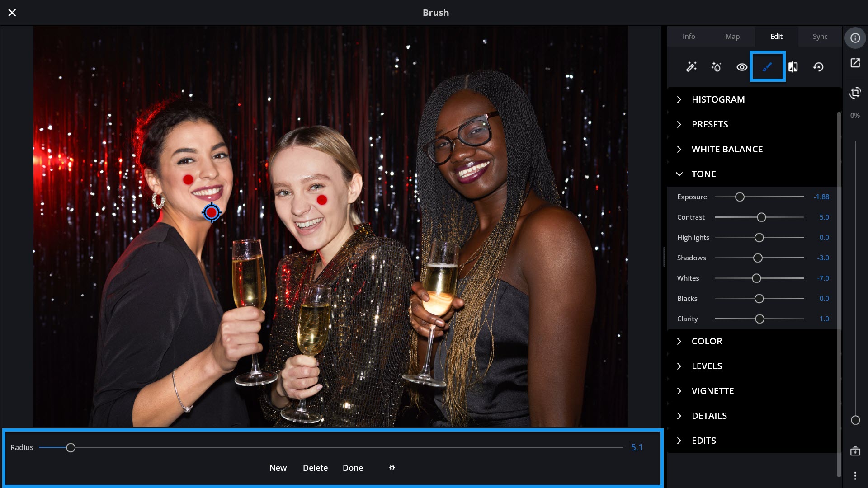Viewport: 868px width, 488px height.
Task: Click the Done button
Action: point(353,468)
